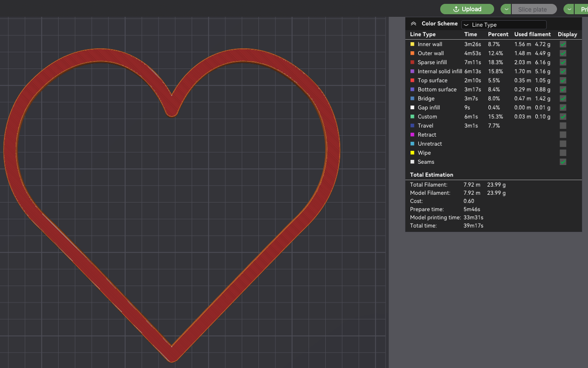Open the dropdown arrow beside Print button
The image size is (588, 368).
pyautogui.click(x=569, y=9)
